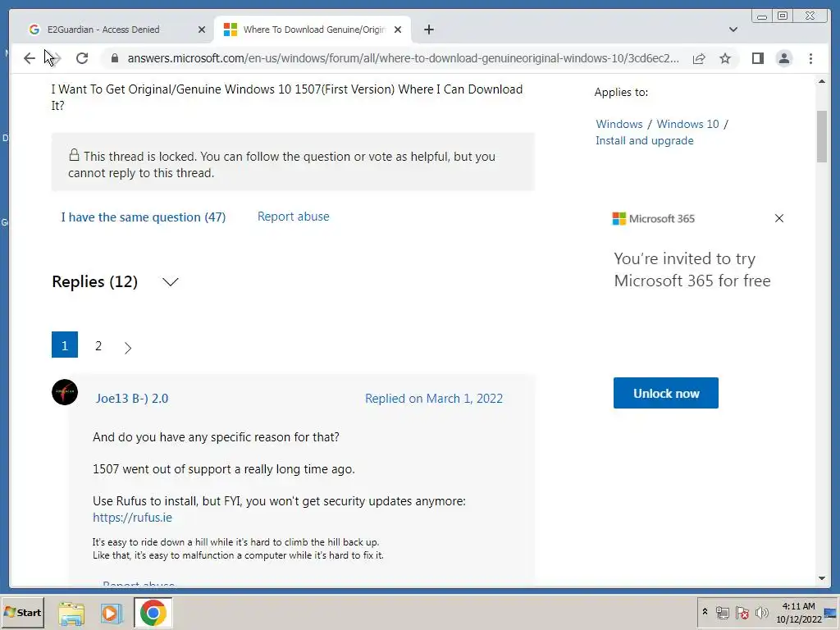Open a new tab with the plus icon
Viewport: 840px width, 630px height.
(x=428, y=30)
